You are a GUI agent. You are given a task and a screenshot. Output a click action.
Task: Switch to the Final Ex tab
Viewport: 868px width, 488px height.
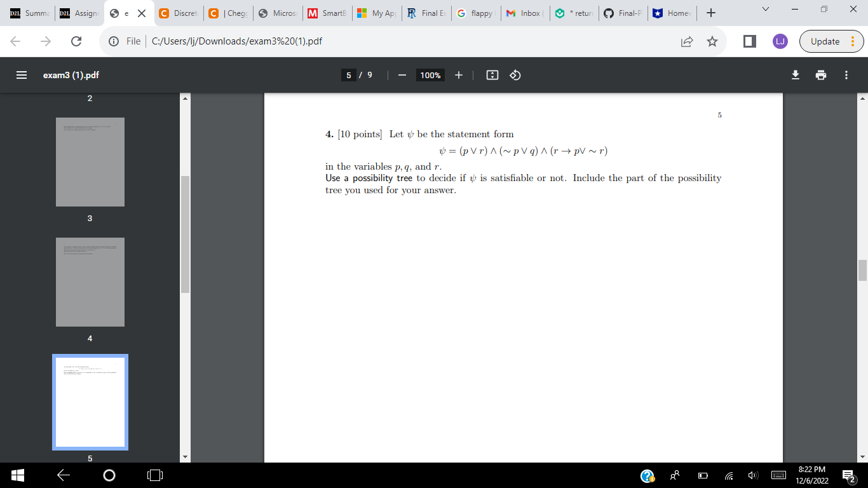[x=425, y=13]
